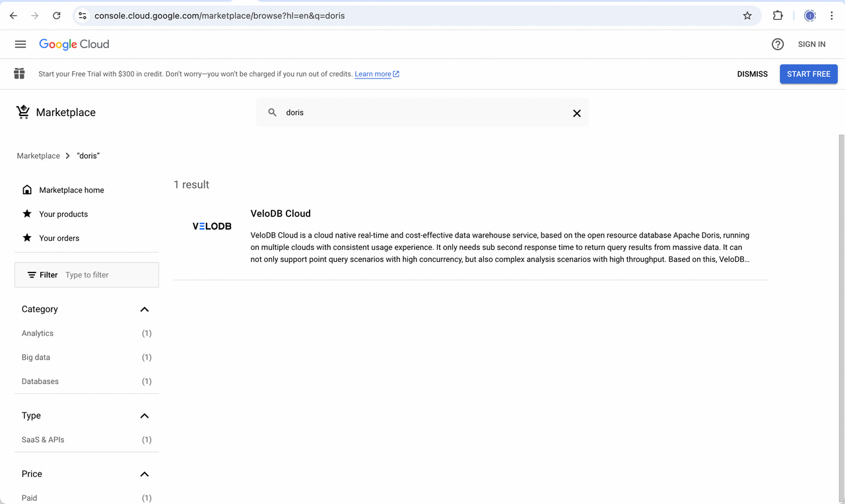Open the browser extensions puzzle icon

[x=778, y=15]
